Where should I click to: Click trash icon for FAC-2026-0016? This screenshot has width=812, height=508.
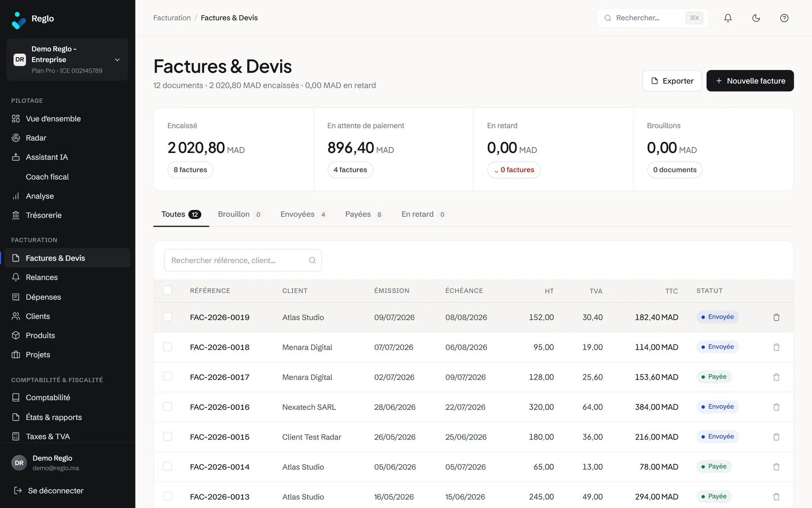click(776, 407)
